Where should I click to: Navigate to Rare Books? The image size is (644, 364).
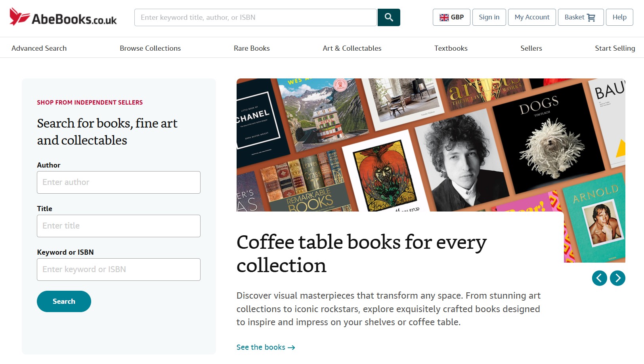click(x=252, y=48)
